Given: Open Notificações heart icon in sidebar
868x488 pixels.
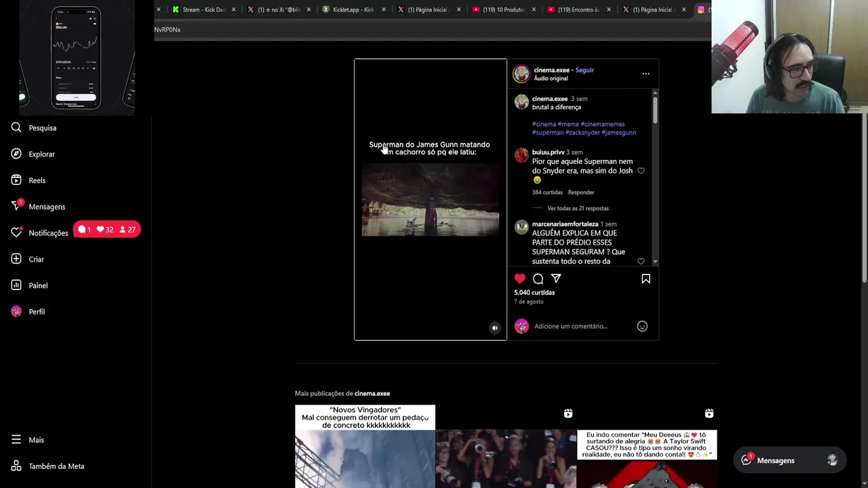Looking at the screenshot, I should click(16, 232).
